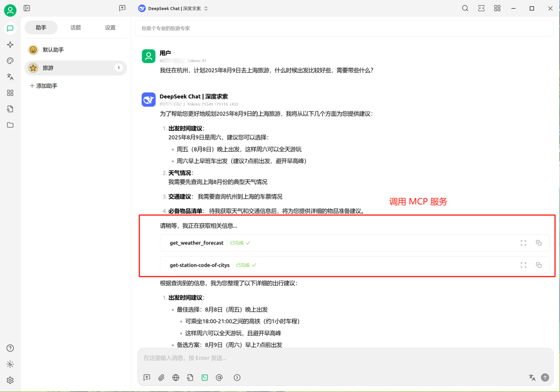Toggle the green MCP server icon

(x=205, y=378)
